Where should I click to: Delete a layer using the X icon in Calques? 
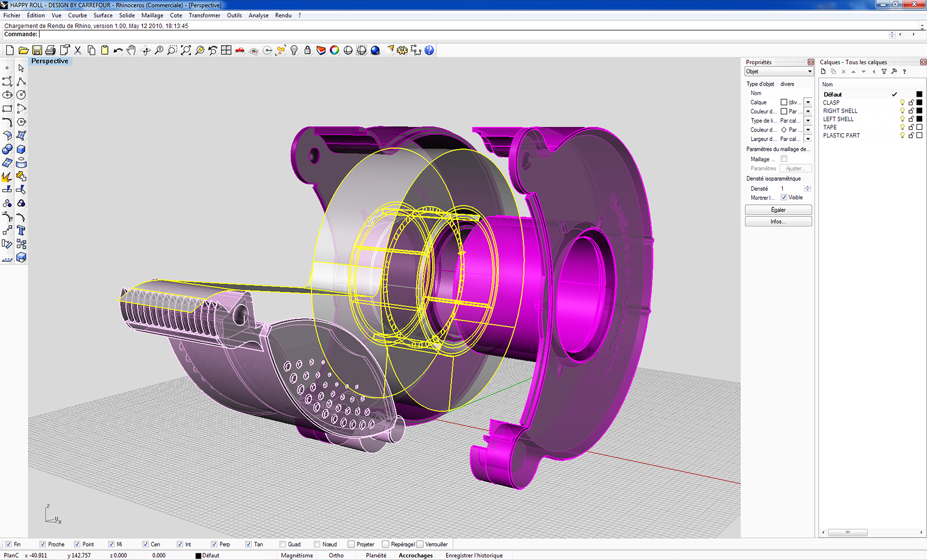(843, 71)
